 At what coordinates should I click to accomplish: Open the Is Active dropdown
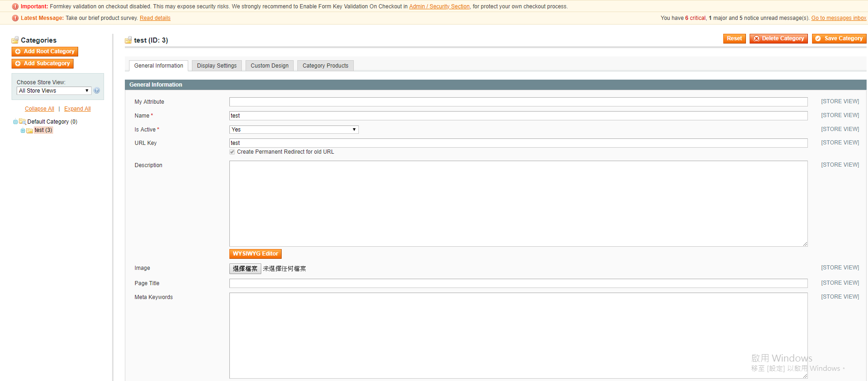294,130
